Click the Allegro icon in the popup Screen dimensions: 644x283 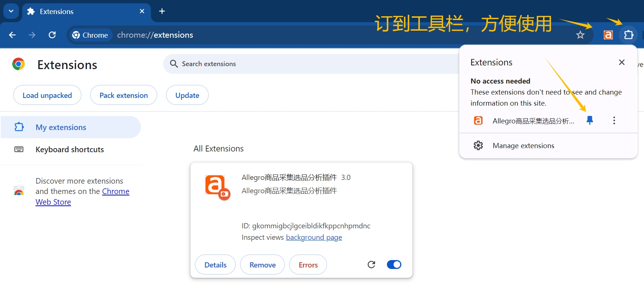(x=478, y=120)
